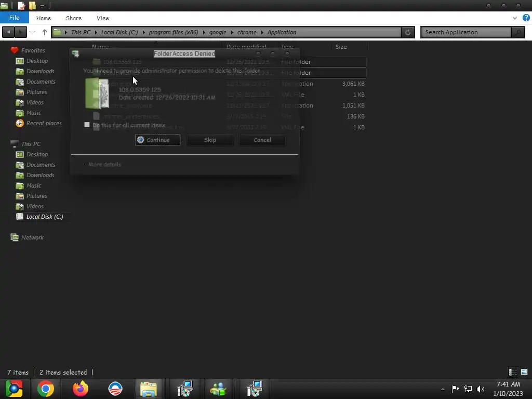The width and height of the screenshot is (532, 399).
Task: Sort by the Size column header
Action: (x=341, y=47)
